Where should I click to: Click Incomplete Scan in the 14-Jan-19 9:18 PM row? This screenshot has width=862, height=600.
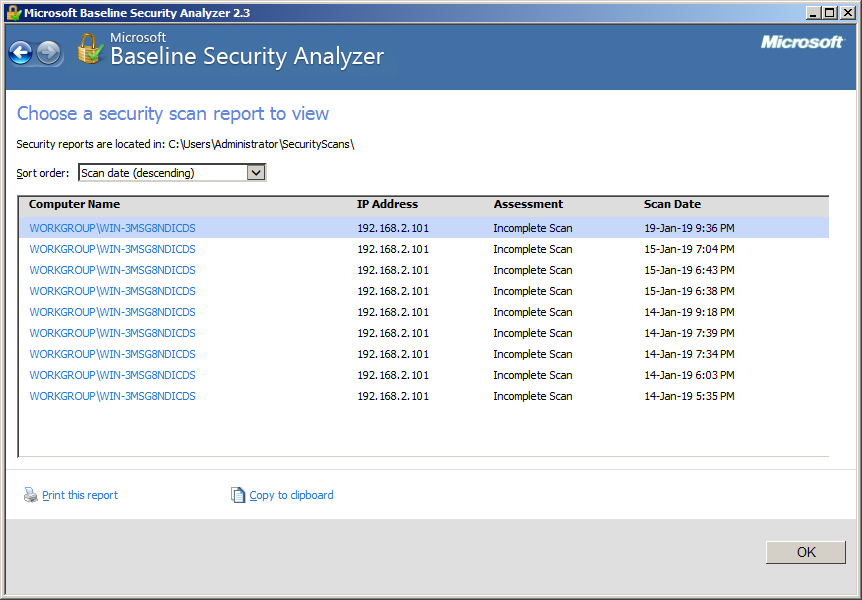click(x=533, y=312)
